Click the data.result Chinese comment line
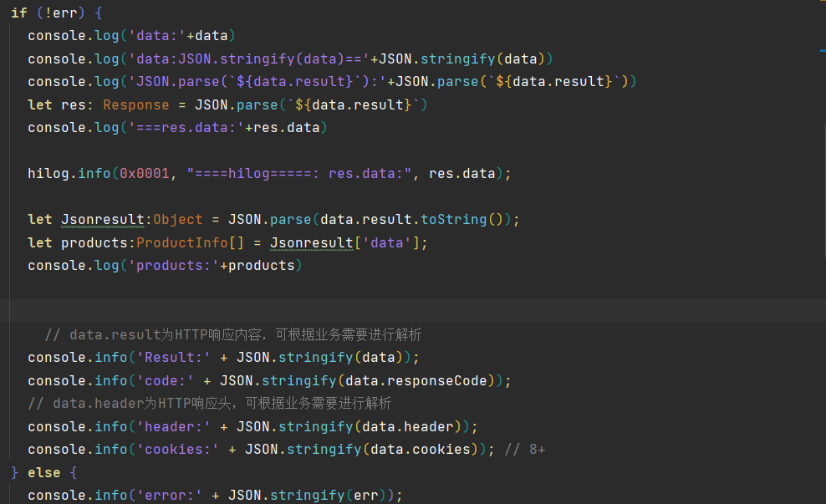The height and width of the screenshot is (504, 826). click(232, 334)
